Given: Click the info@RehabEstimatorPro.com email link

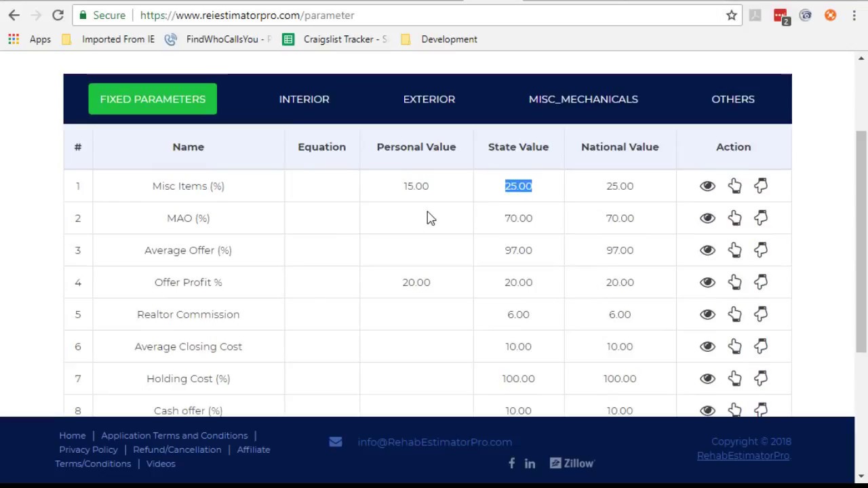Looking at the screenshot, I should click(x=435, y=442).
